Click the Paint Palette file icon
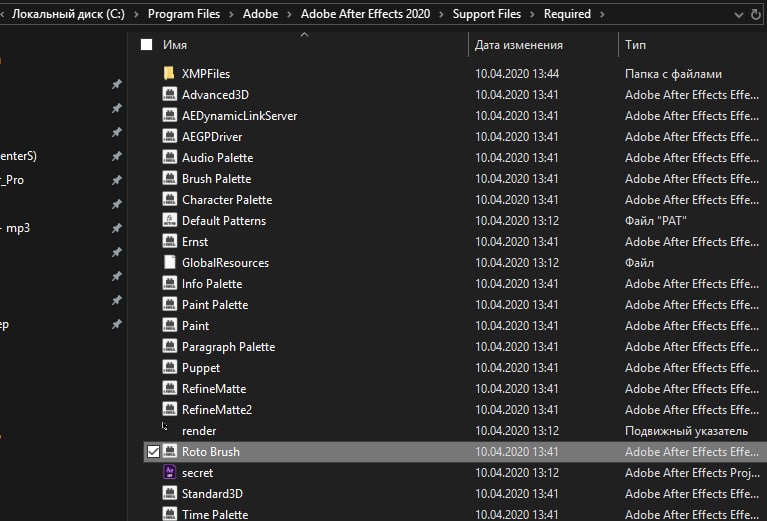Viewport: 767px width, 521px height. click(169, 304)
